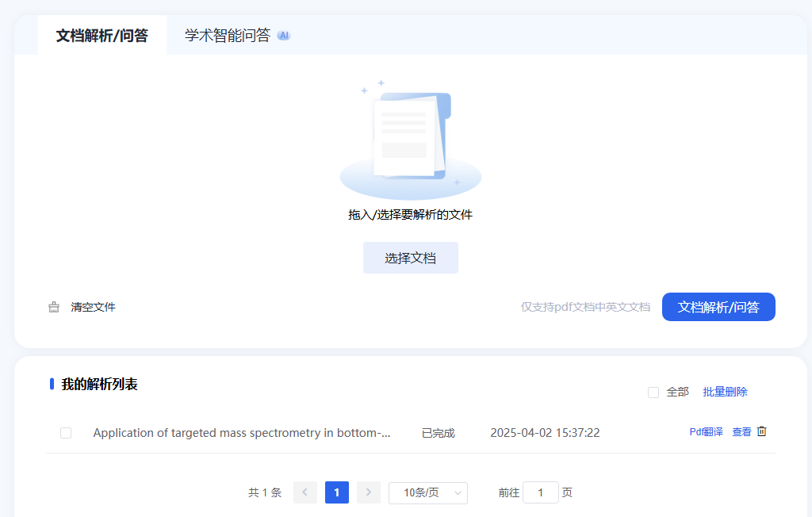Go to the previous page arrow
This screenshot has height=517, width=812.
pyautogui.click(x=305, y=492)
